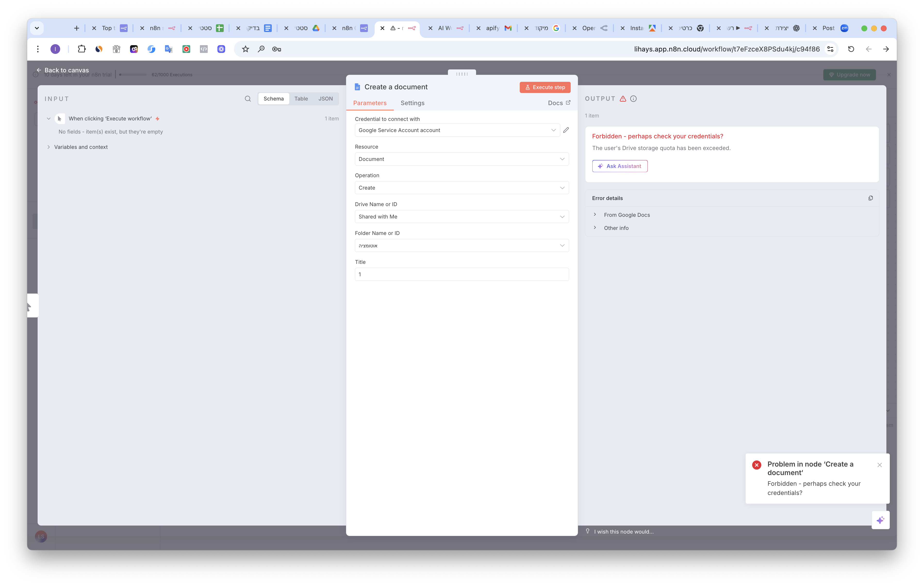The image size is (924, 586).
Task: Expand 'Variables and context' in the Input panel
Action: coord(81,147)
